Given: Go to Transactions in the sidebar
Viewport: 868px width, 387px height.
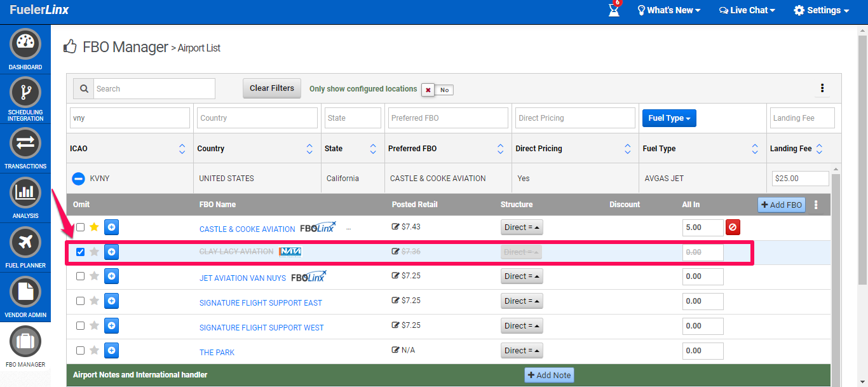Looking at the screenshot, I should coord(25,144).
